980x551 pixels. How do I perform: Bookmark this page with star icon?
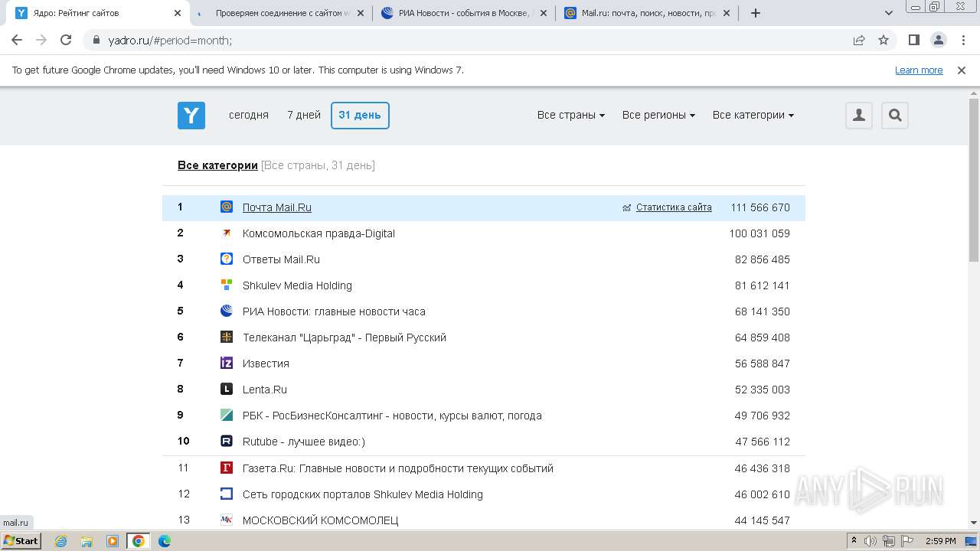(x=884, y=40)
